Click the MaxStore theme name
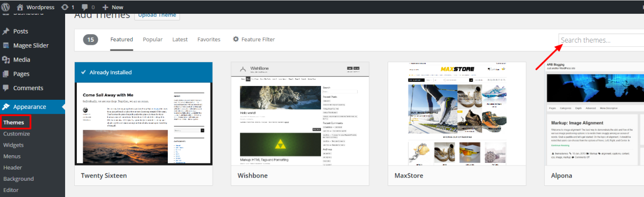 click(409, 176)
